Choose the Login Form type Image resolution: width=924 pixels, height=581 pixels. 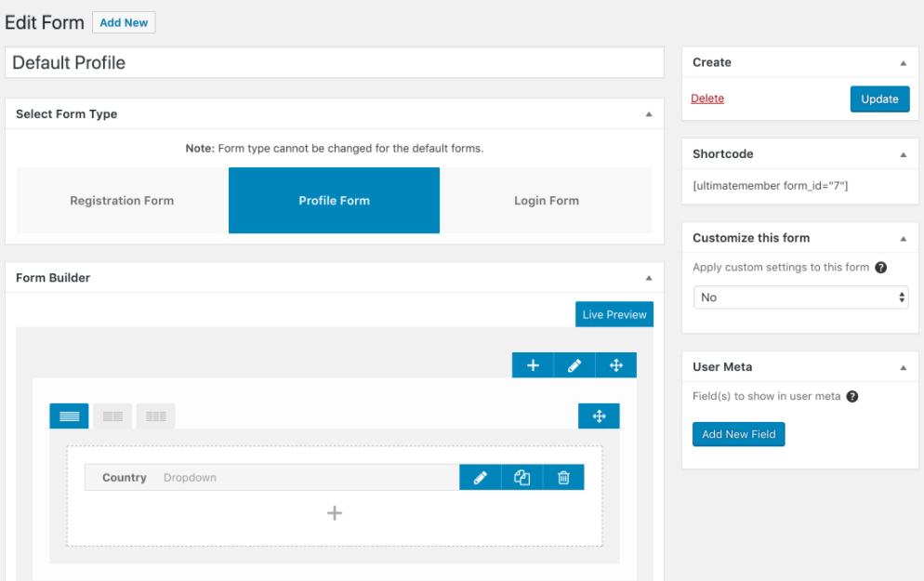[x=547, y=201]
